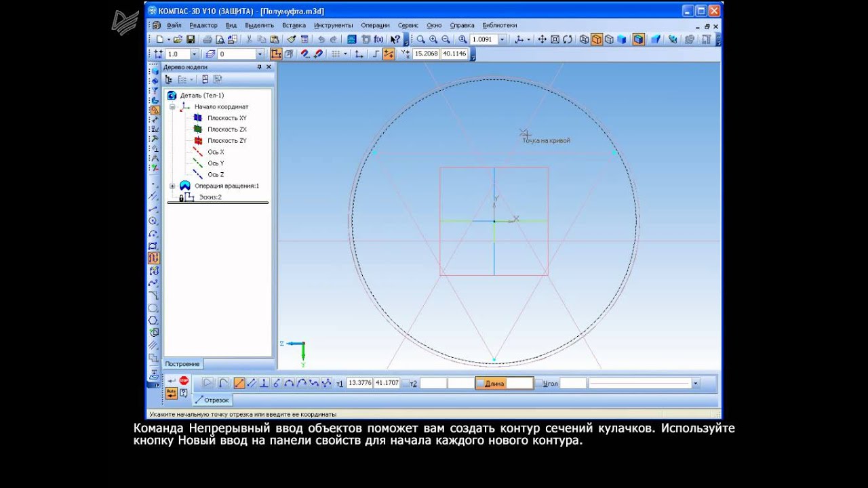Screen dimensions: 868x488
Task: Check the Длина checkbox
Action: point(480,384)
